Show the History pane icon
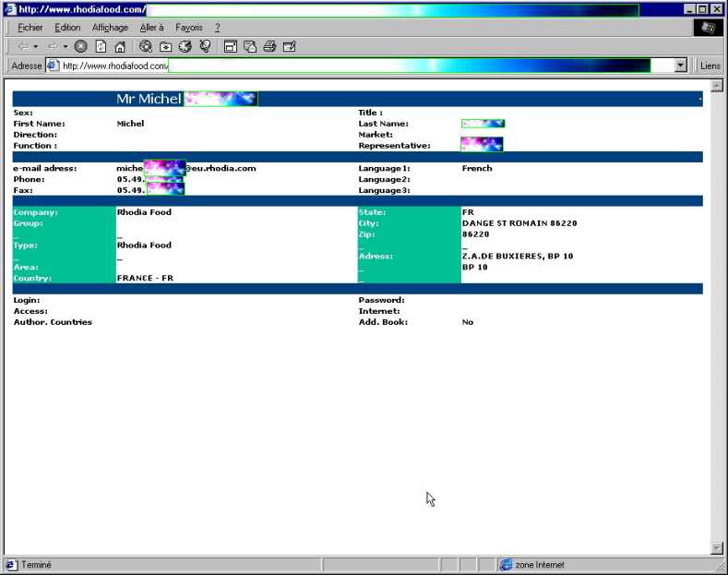This screenshot has height=575, width=728. click(x=185, y=46)
